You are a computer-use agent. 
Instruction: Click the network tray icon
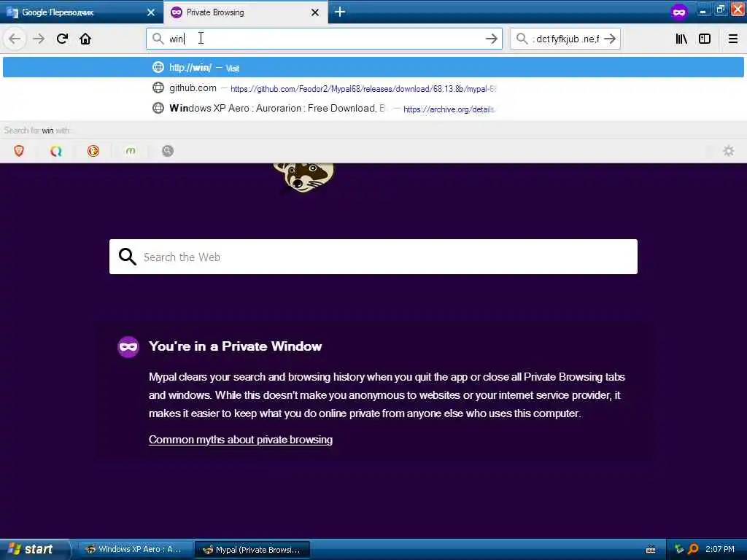point(678,549)
